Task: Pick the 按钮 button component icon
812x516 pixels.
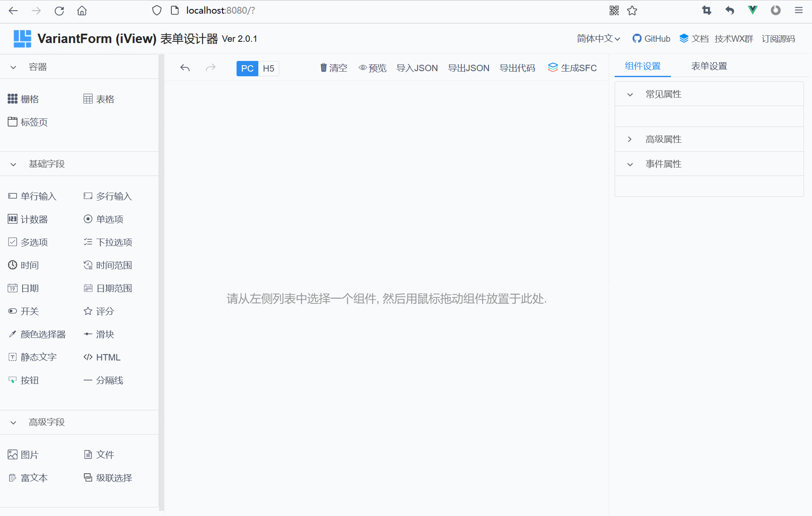Action: 13,380
